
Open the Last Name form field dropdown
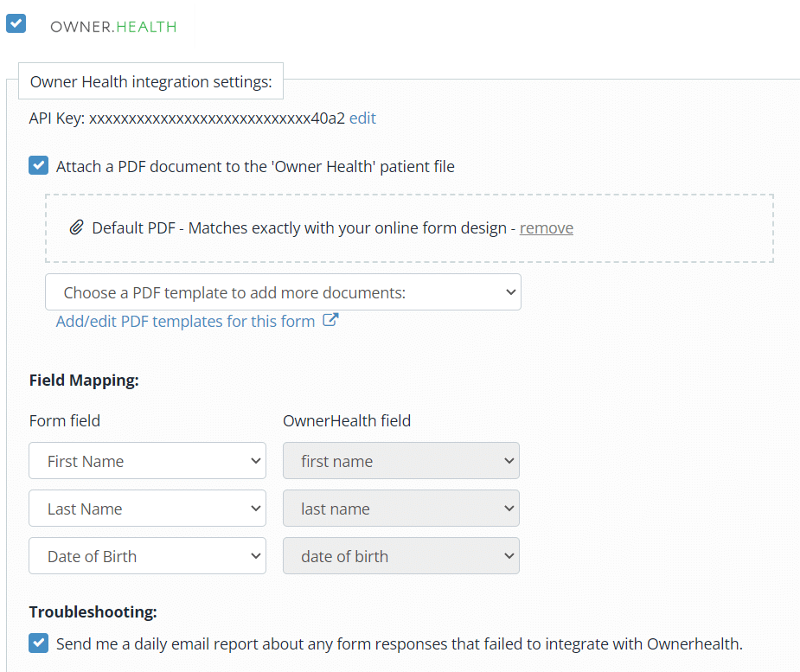146,509
